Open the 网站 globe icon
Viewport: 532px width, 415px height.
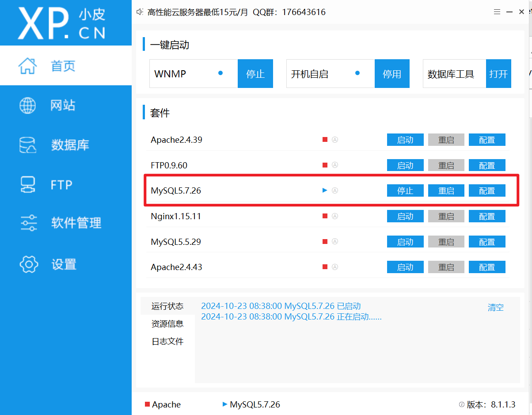[x=28, y=105]
